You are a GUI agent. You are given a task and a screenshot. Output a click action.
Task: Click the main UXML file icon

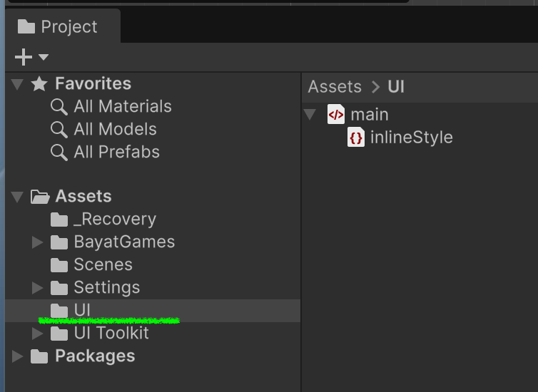coord(336,114)
